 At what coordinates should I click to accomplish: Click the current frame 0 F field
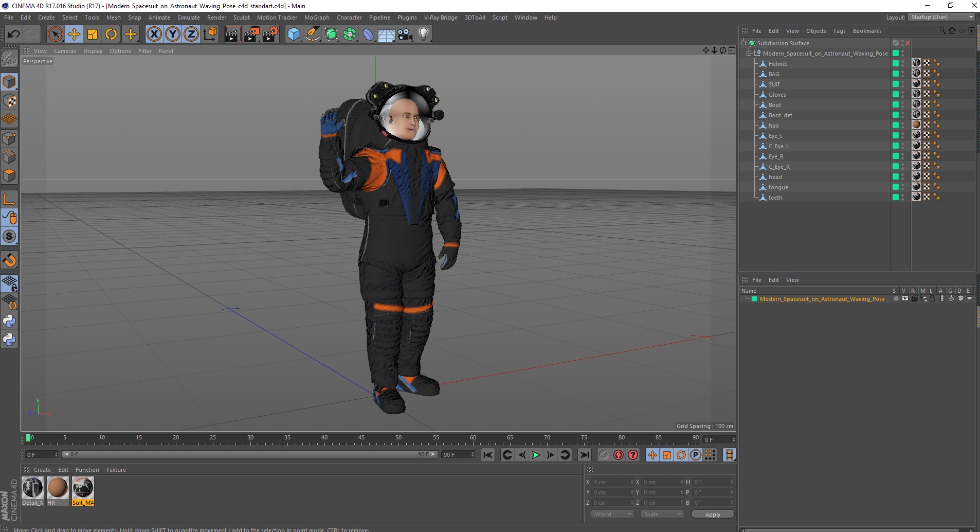(x=719, y=440)
